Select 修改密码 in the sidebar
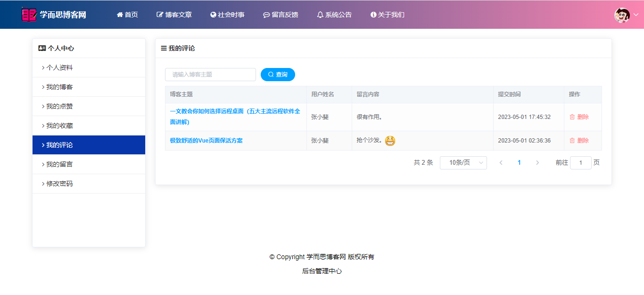 pos(59,184)
